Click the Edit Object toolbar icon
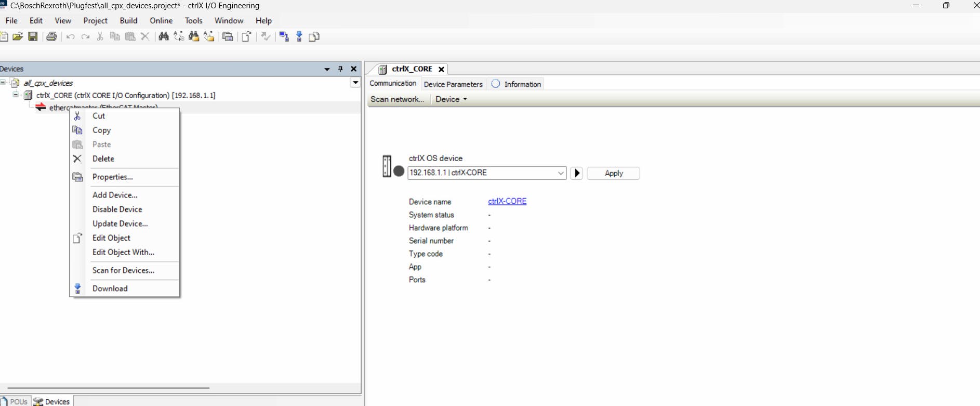Viewport: 980px width, 406px height. click(247, 36)
